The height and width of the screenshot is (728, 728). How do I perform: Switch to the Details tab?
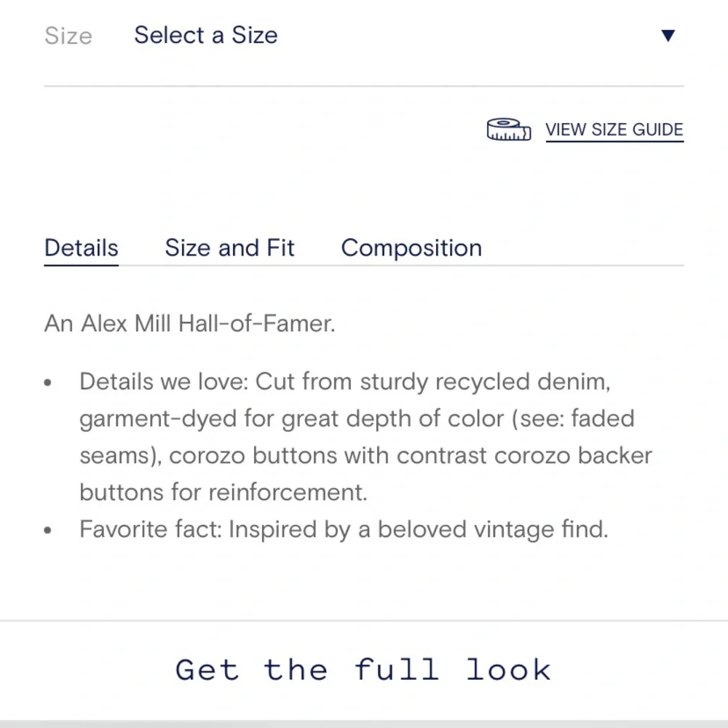[x=81, y=248]
